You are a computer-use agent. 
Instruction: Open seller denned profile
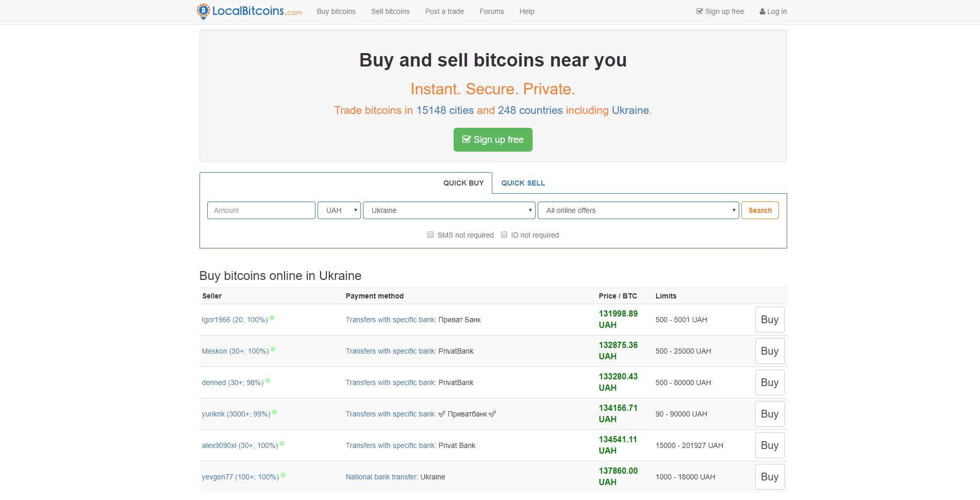point(232,382)
